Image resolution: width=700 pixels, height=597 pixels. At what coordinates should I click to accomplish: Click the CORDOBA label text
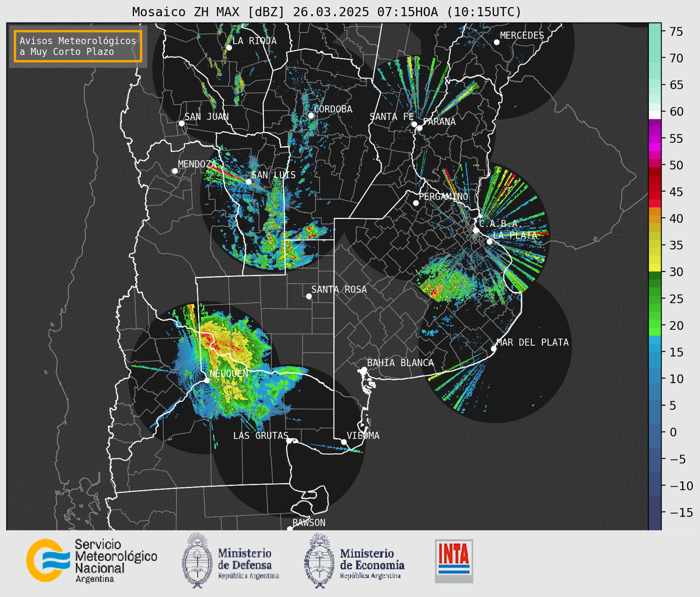[x=333, y=109]
